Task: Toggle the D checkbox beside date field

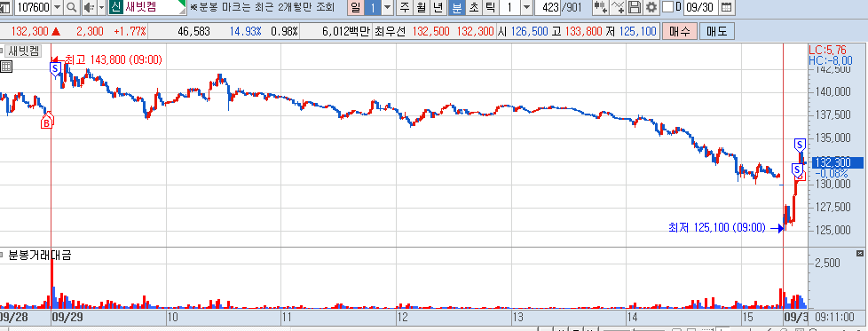Action: click(667, 7)
